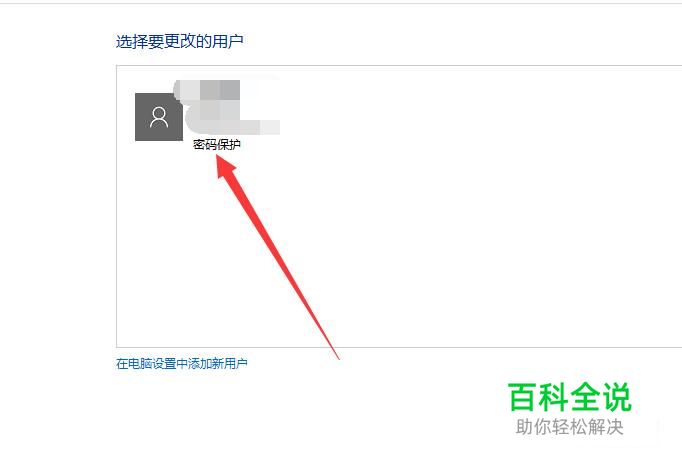This screenshot has height=471, width=682.
Task: Choose the password-protected user account to change
Action: point(207,116)
